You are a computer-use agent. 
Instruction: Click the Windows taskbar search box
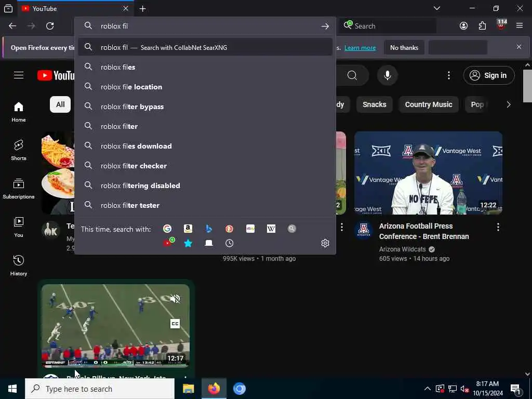tap(100, 389)
